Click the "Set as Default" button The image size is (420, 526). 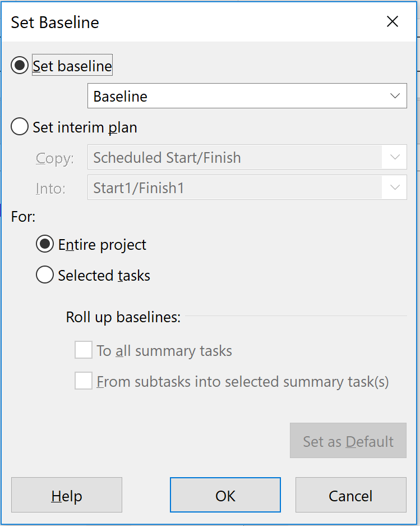tap(348, 441)
